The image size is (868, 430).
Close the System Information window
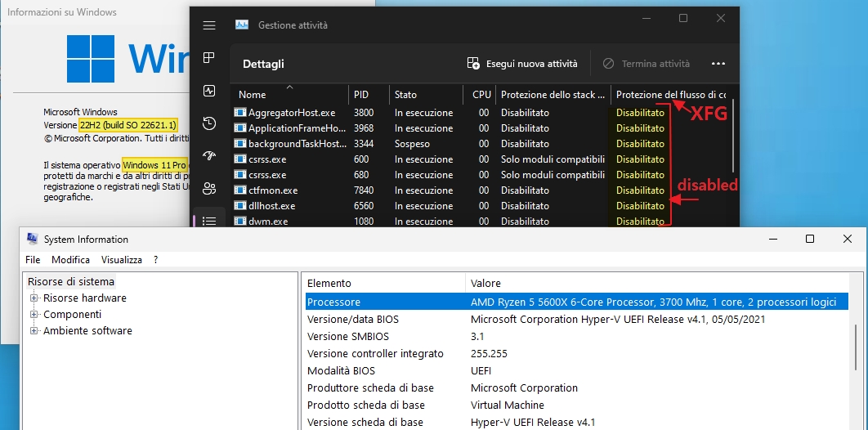(x=847, y=239)
